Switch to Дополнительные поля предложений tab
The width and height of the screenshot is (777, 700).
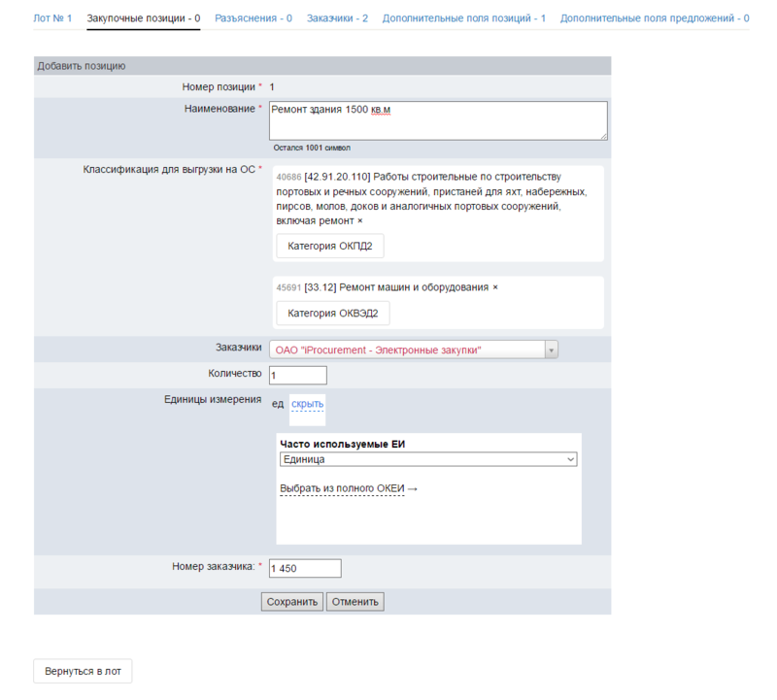[x=654, y=18]
